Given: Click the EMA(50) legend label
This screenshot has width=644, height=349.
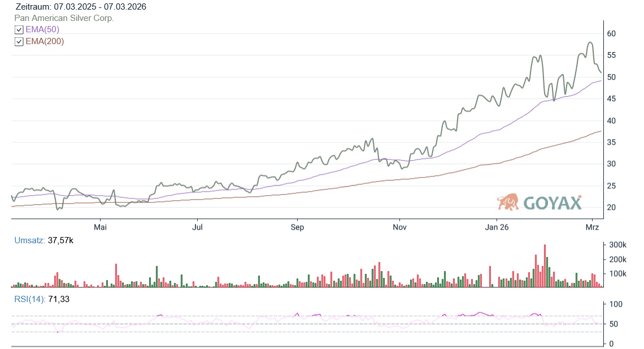Looking at the screenshot, I should point(42,29).
